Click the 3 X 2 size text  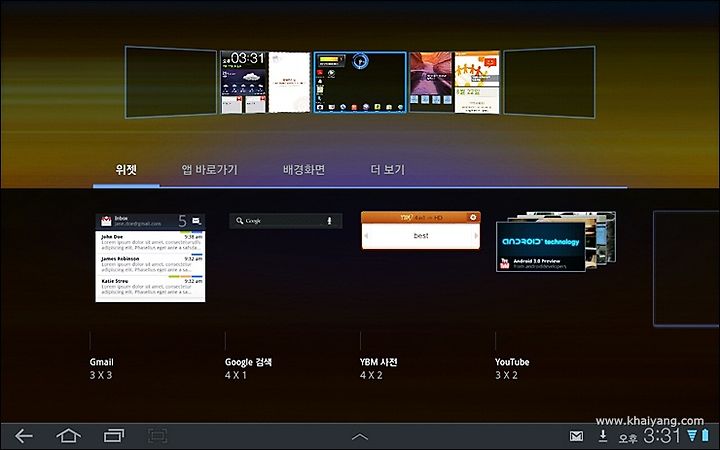[506, 375]
